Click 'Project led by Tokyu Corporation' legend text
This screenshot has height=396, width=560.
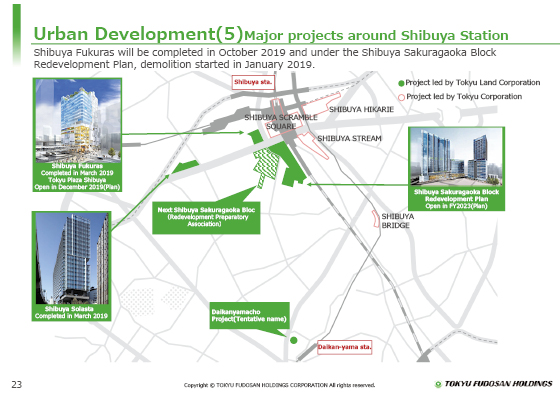tap(464, 97)
